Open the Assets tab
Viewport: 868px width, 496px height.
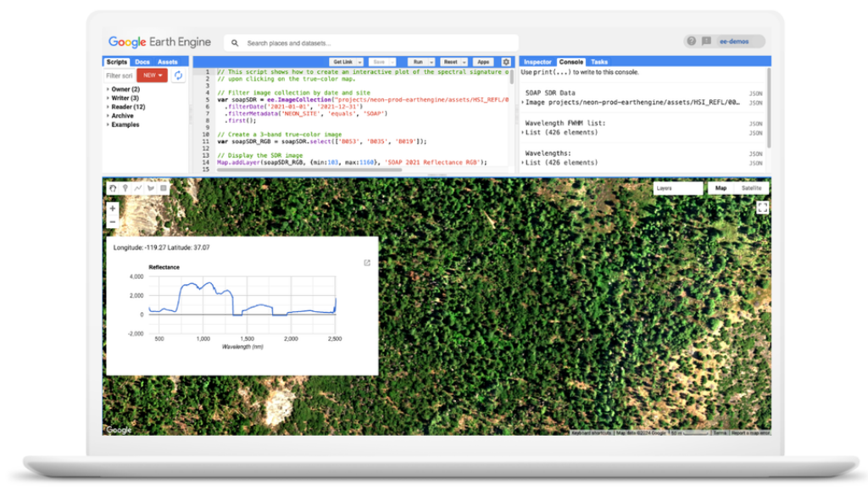(168, 62)
